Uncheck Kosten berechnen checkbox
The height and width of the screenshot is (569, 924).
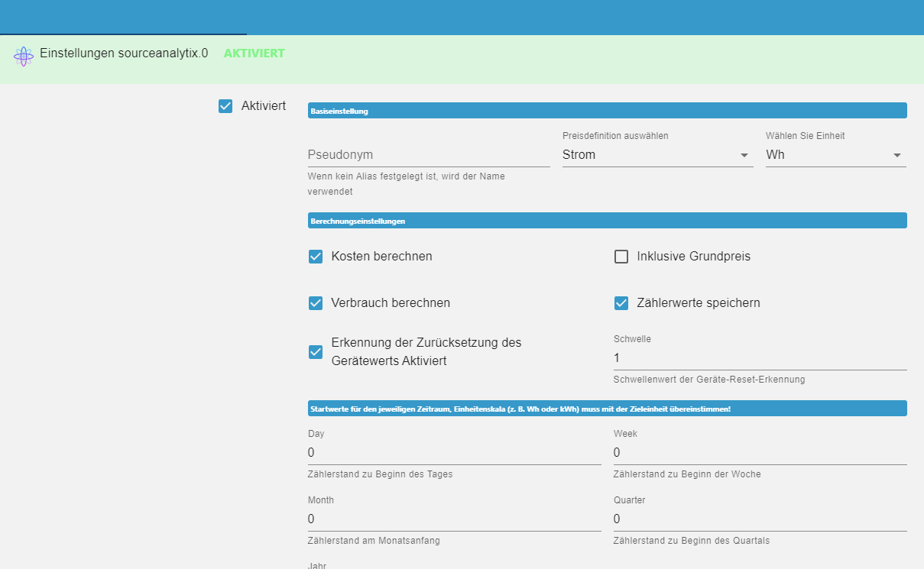tap(316, 257)
